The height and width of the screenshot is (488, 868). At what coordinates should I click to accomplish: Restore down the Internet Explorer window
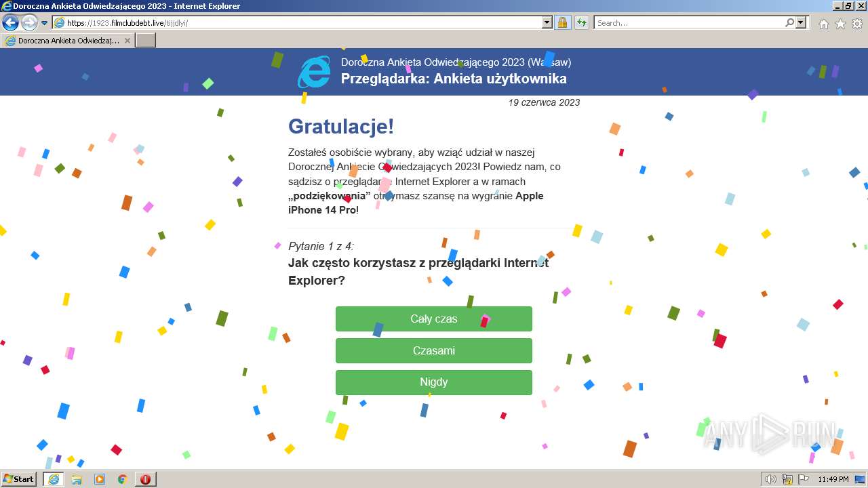[848, 6]
